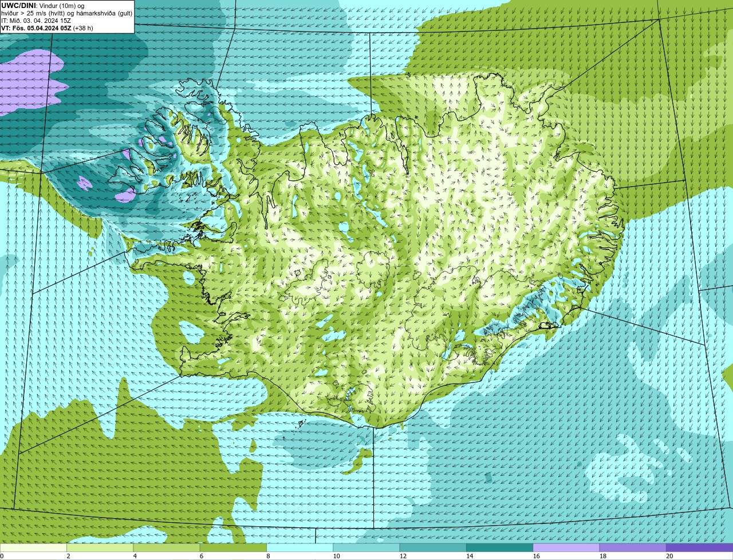This screenshot has width=733, height=560.
Task: Click the above-20 m/s dark purple legend swatch
Action: (x=699, y=547)
